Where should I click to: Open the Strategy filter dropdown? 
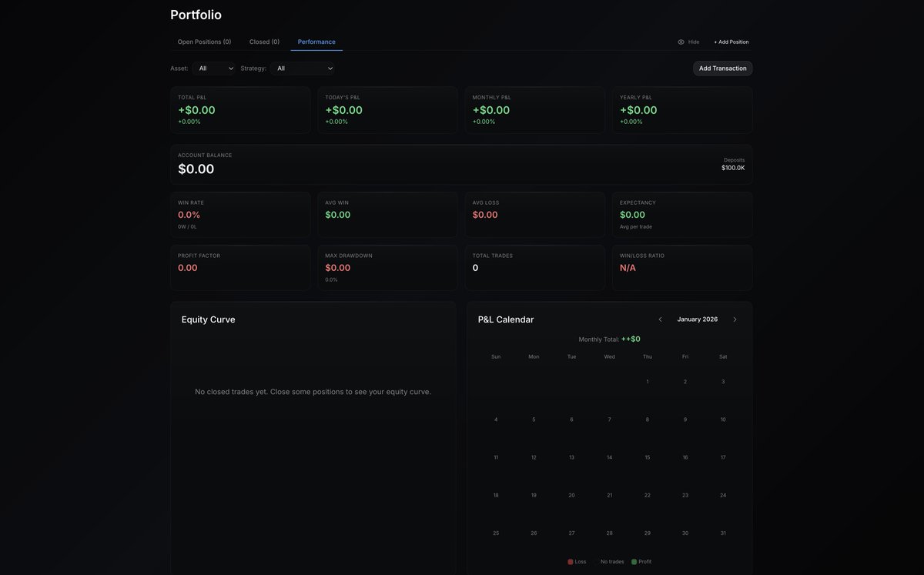[302, 68]
